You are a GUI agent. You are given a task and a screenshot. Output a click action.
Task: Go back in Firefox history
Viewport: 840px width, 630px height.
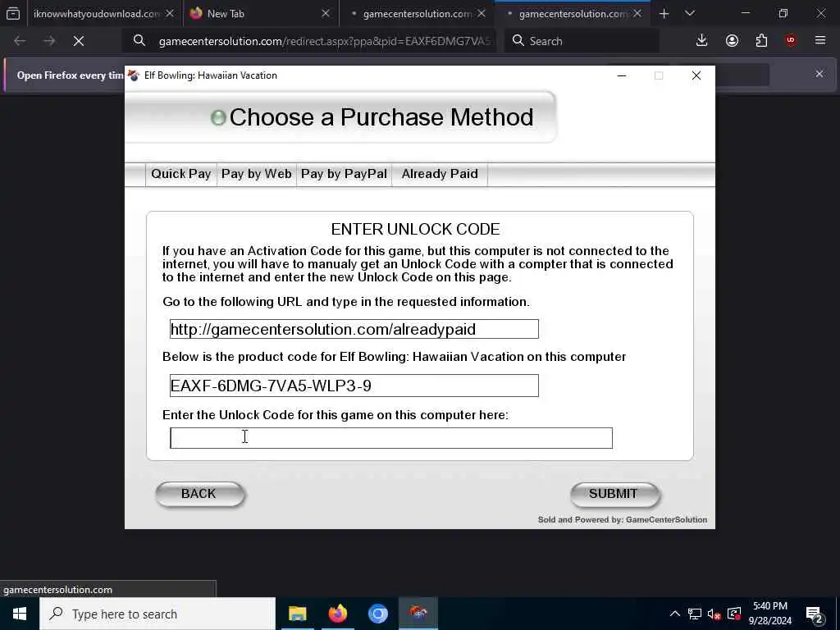(20, 41)
